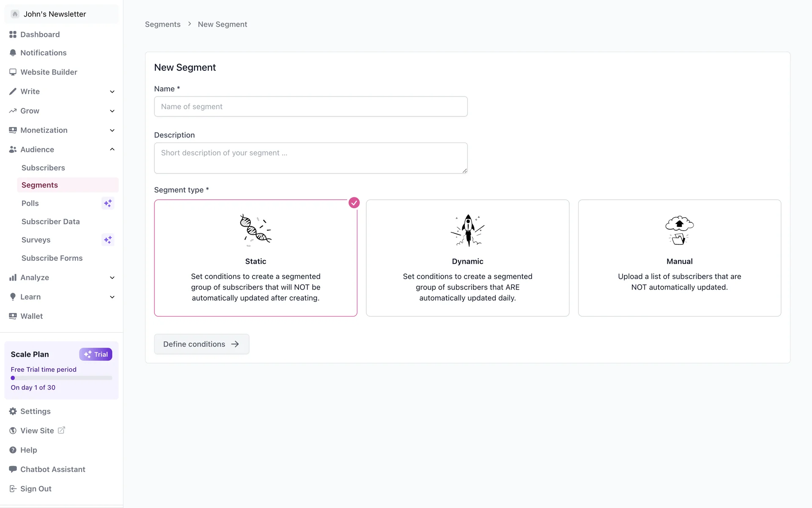This screenshot has width=812, height=508.
Task: Click the Website Builder monitor icon
Action: tap(13, 72)
